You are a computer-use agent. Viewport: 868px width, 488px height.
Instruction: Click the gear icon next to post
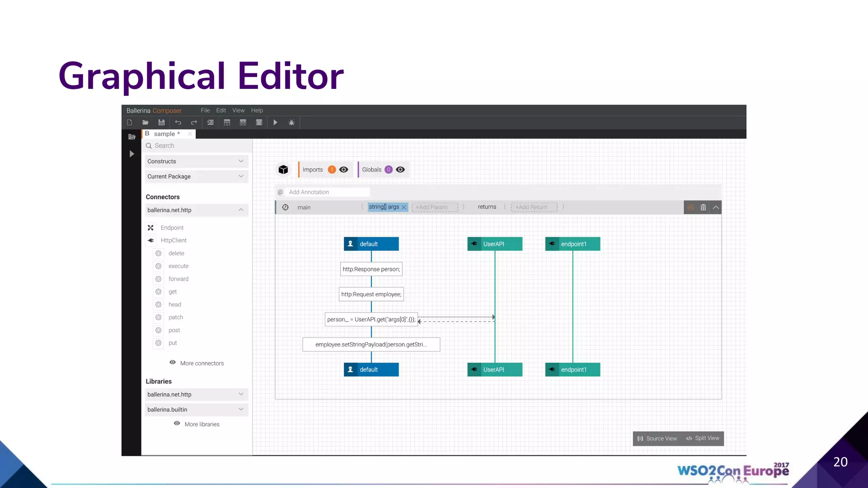(158, 330)
